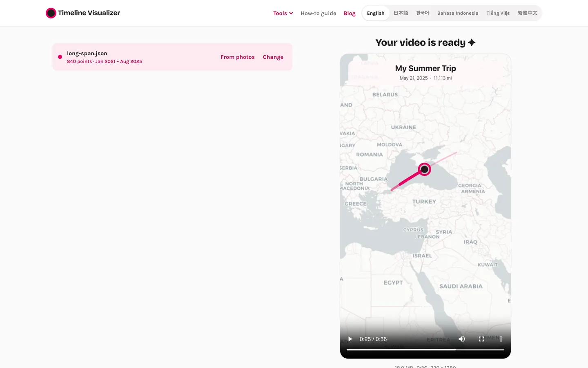Click the My Summer Trip video title
The height and width of the screenshot is (368, 588).
click(425, 68)
